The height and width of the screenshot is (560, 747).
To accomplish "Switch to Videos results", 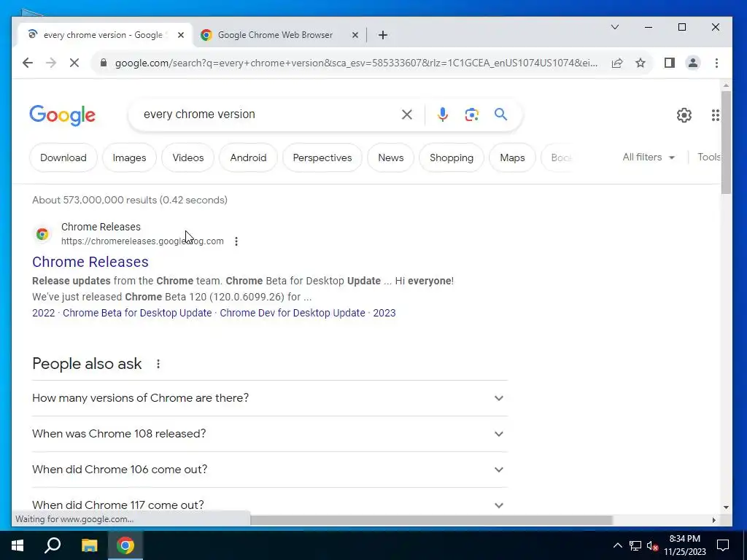I will coord(188,157).
